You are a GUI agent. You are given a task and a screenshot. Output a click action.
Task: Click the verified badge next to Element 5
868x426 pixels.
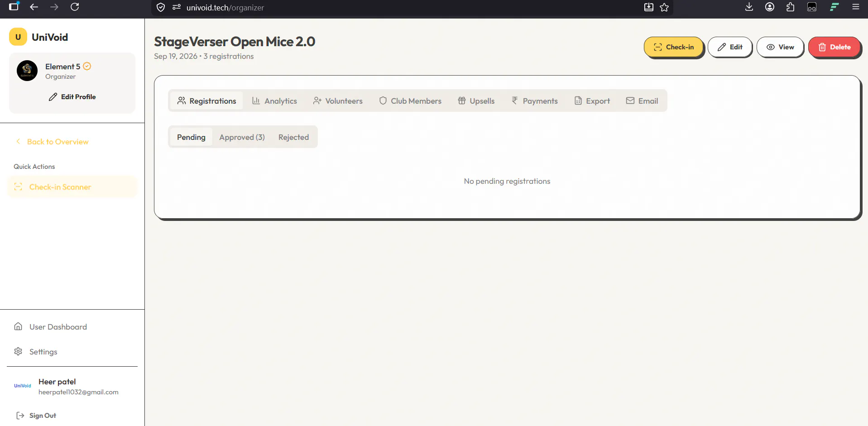point(87,66)
